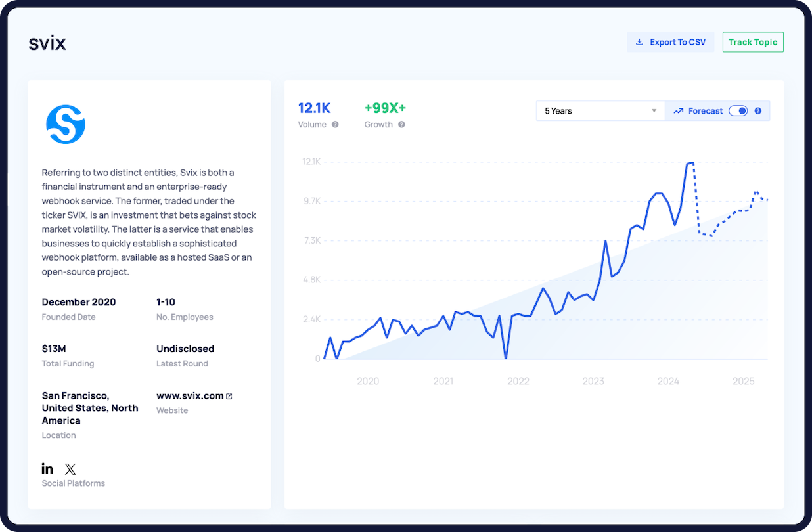This screenshot has height=532, width=812.
Task: Click the Export To CSV button
Action: coord(670,42)
